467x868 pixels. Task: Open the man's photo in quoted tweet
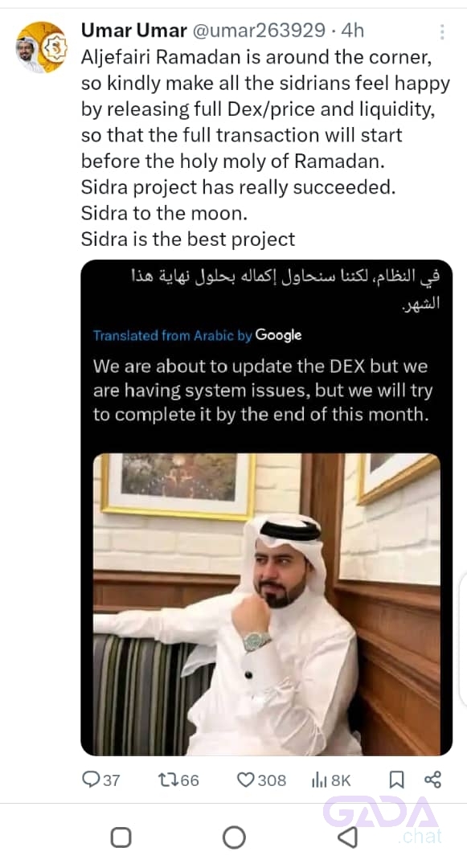(x=267, y=604)
